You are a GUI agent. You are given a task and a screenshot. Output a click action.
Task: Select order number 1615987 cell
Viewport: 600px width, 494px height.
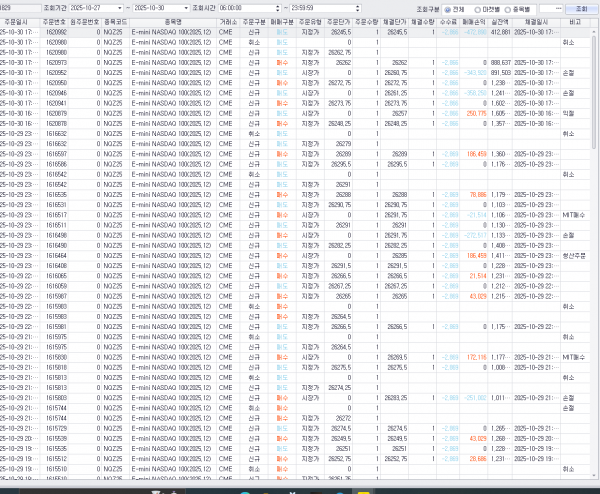click(x=54, y=296)
